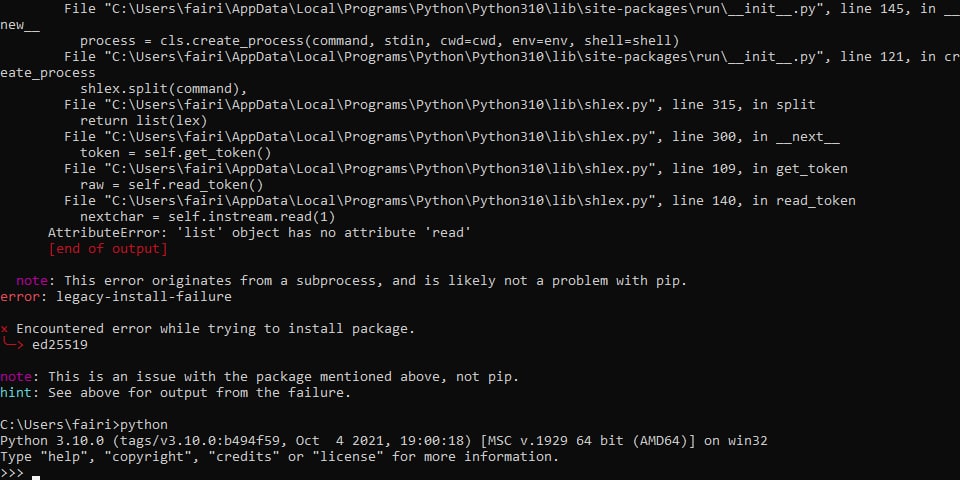Image resolution: width=960 pixels, height=480 pixels.
Task: Click the 'token = self.get_token()' line
Action: pyautogui.click(x=176, y=152)
